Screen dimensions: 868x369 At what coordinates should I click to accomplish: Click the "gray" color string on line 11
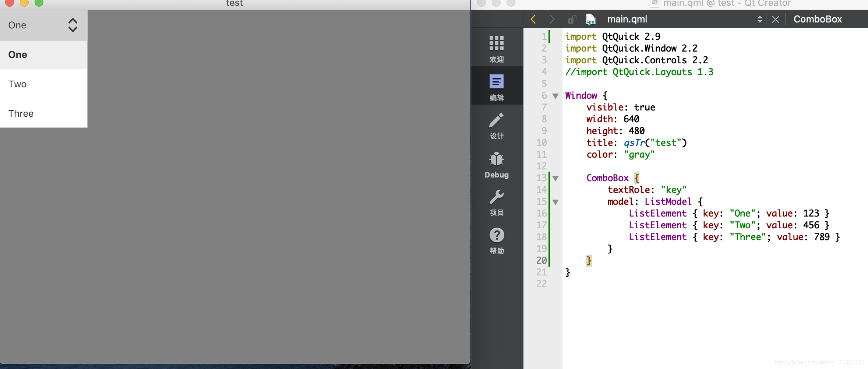(x=639, y=154)
